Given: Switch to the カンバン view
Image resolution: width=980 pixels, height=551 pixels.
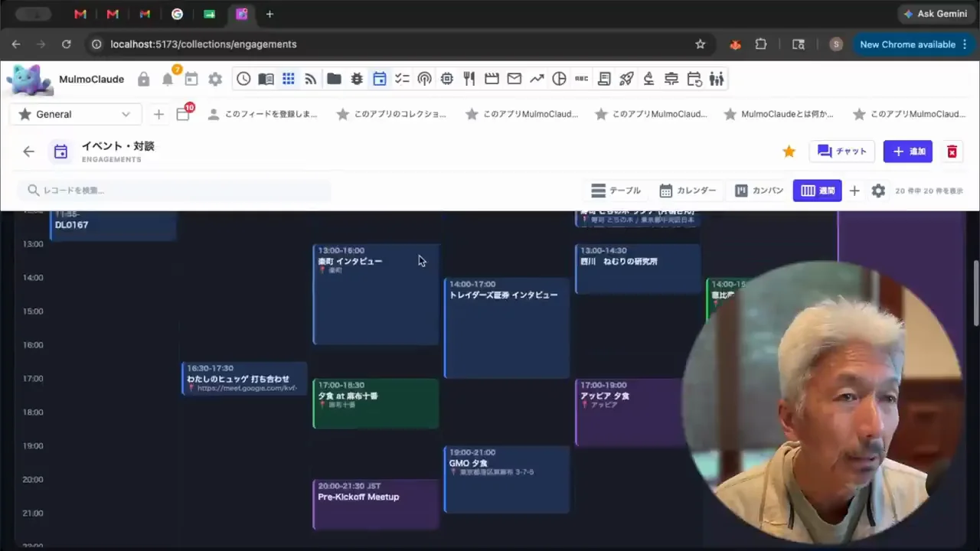Looking at the screenshot, I should [x=759, y=191].
